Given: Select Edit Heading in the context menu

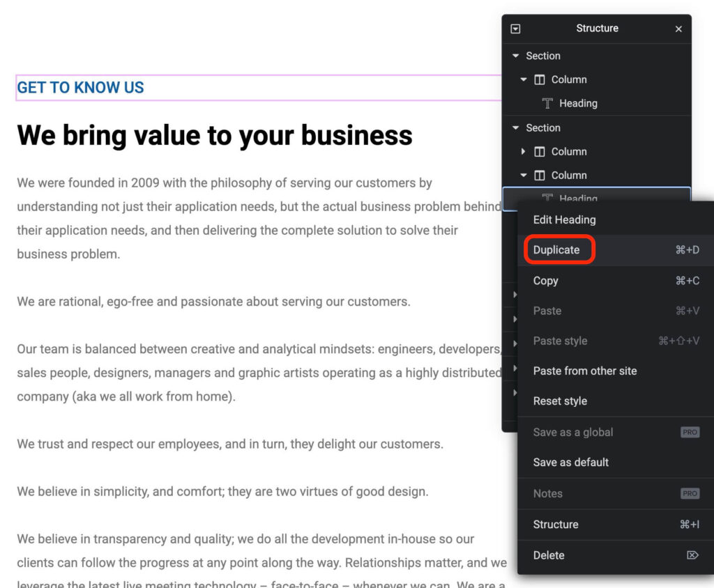Looking at the screenshot, I should click(564, 219).
